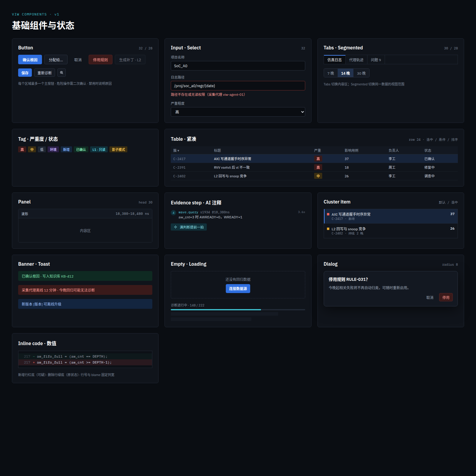Click the 保存 button
This screenshot has width=476, height=476.
(25, 73)
